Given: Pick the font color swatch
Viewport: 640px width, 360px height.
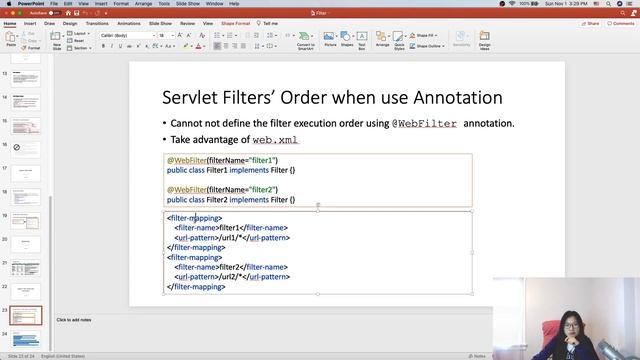Looking at the screenshot, I should (x=199, y=46).
